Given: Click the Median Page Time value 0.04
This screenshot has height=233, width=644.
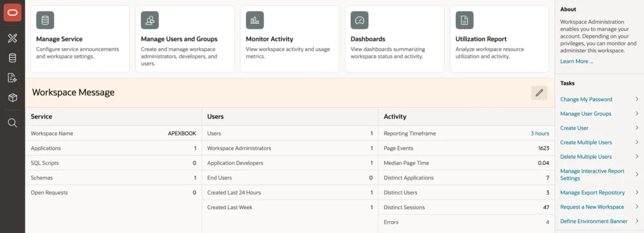Looking at the screenshot, I should click(543, 163).
